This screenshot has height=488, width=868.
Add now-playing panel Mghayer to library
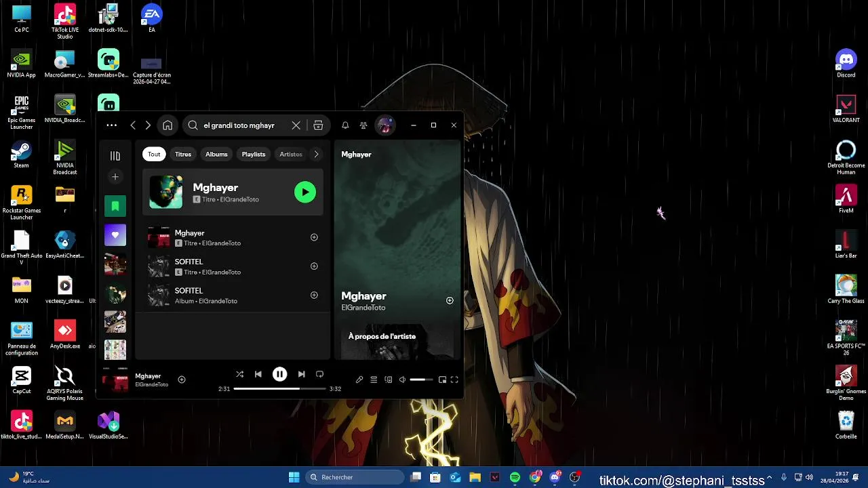point(450,300)
